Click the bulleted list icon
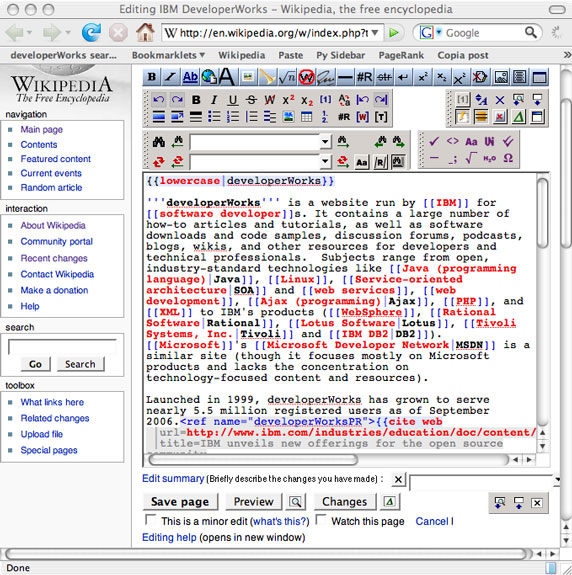The width and height of the screenshot is (572, 575). [214, 117]
